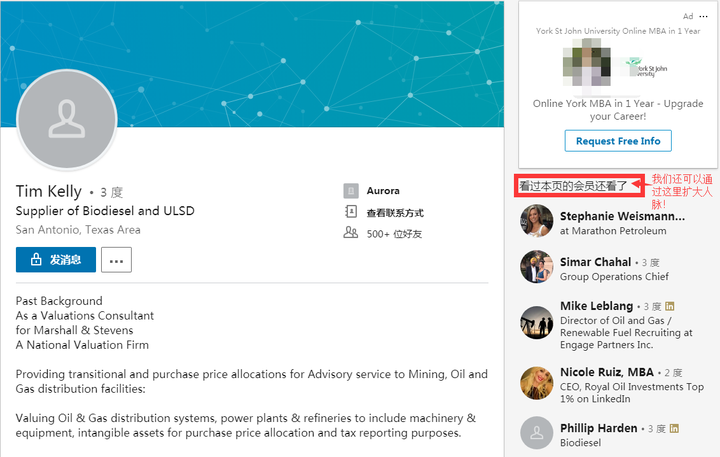Click York St John University Online MBA ad title
Viewport: 720px width, 457px height.
pyautogui.click(x=618, y=31)
